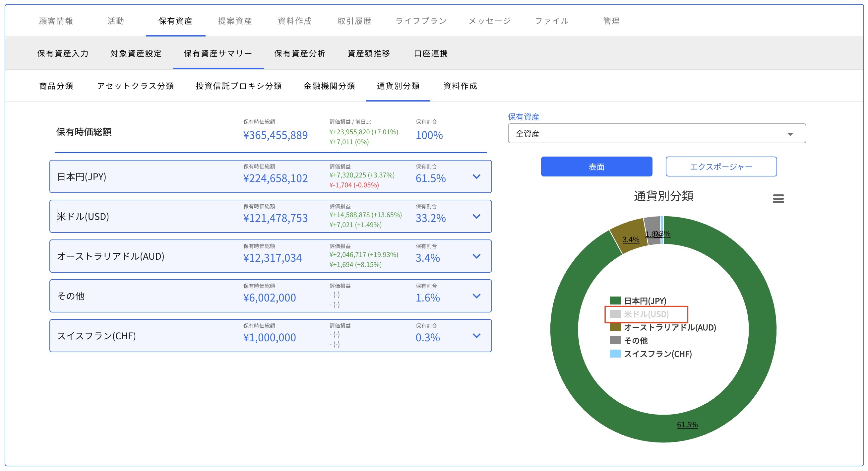Open the 管理 tab
868x471 pixels.
(x=611, y=21)
